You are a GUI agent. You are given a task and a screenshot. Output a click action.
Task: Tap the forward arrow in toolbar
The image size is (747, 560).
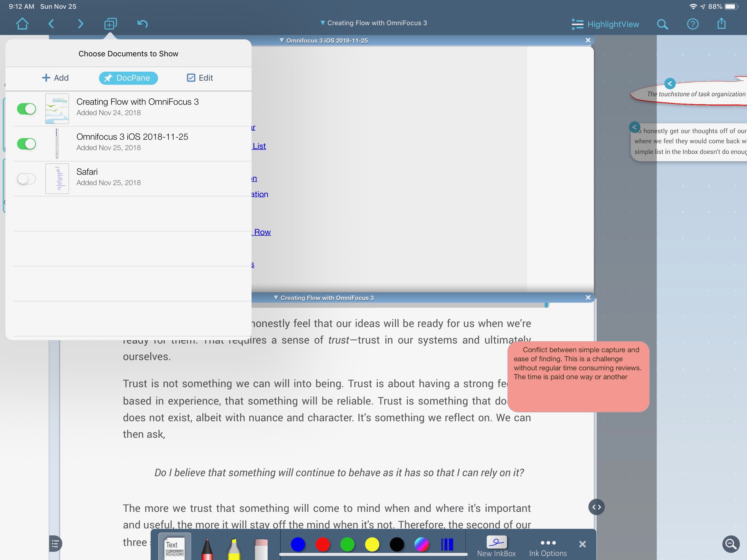80,24
